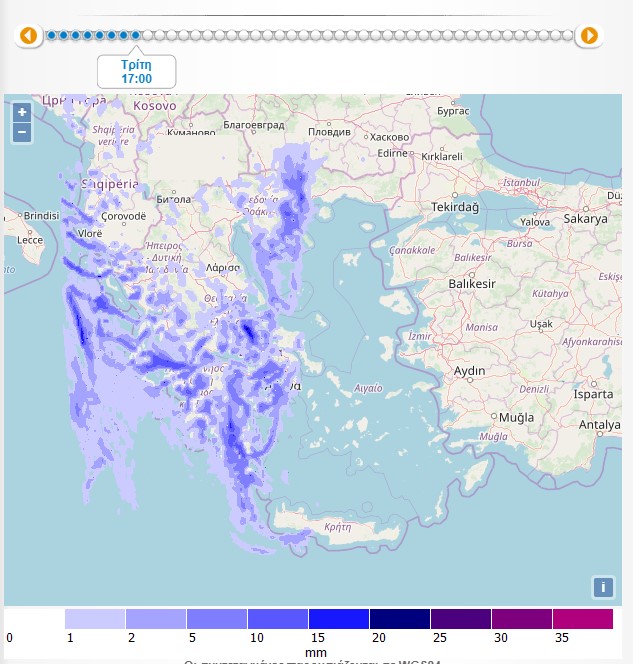Image resolution: width=633 pixels, height=664 pixels.
Task: Zoom out the map with minus button
Action: pos(22,132)
